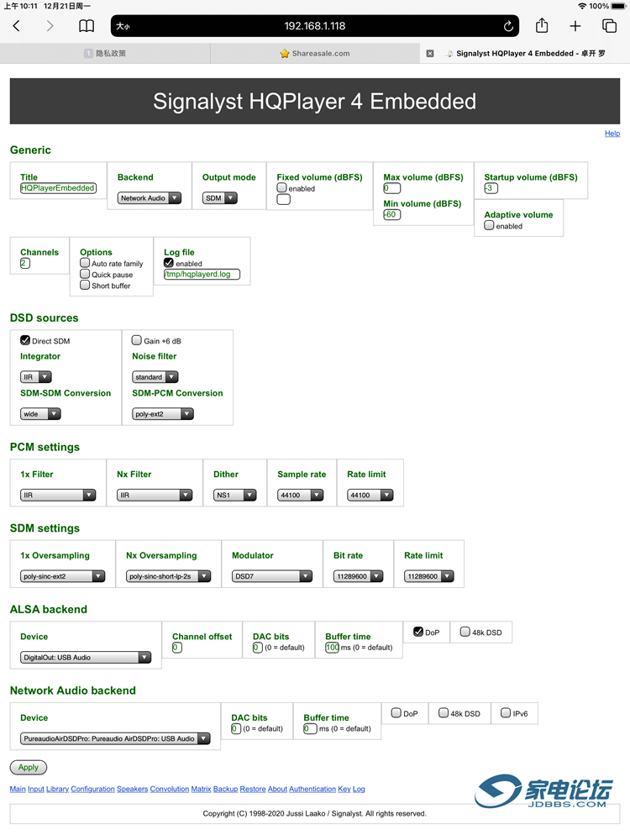Uncheck Log file enabled checkbox
630x840 pixels.
pos(169,263)
